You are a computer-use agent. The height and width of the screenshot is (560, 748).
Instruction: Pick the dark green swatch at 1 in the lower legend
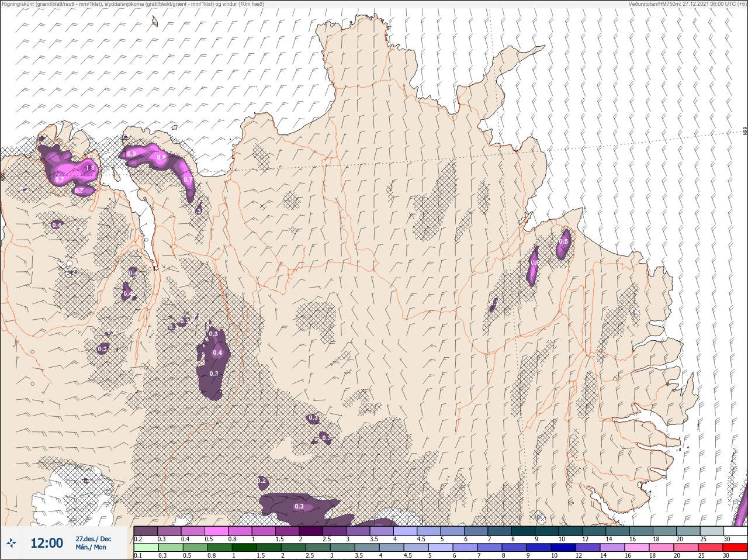(x=245, y=548)
